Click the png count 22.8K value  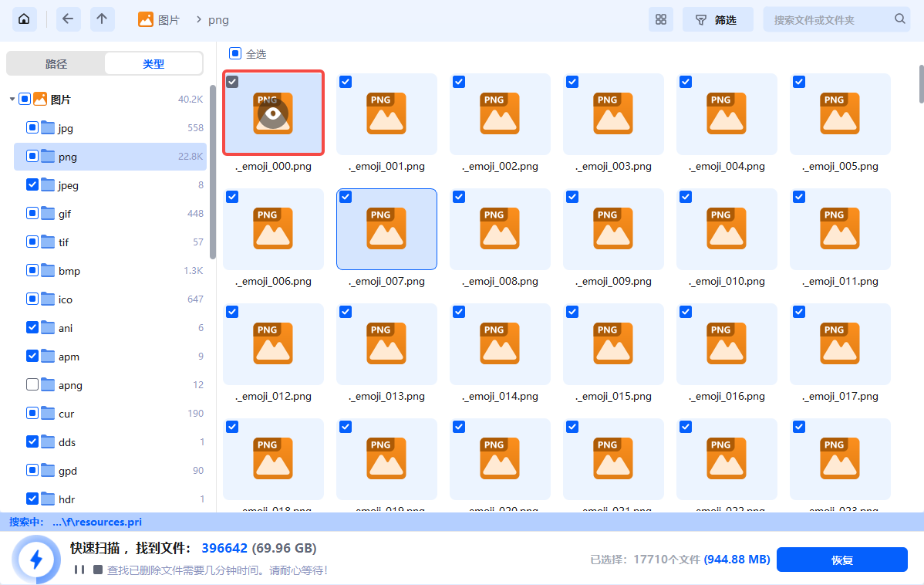191,156
